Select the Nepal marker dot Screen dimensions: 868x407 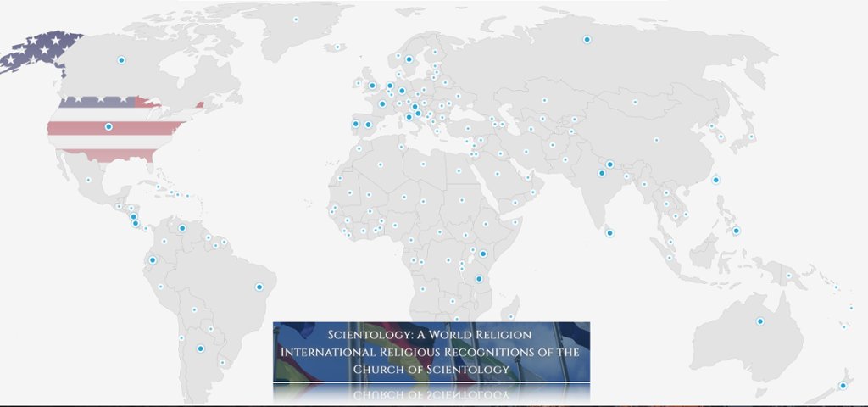point(609,164)
